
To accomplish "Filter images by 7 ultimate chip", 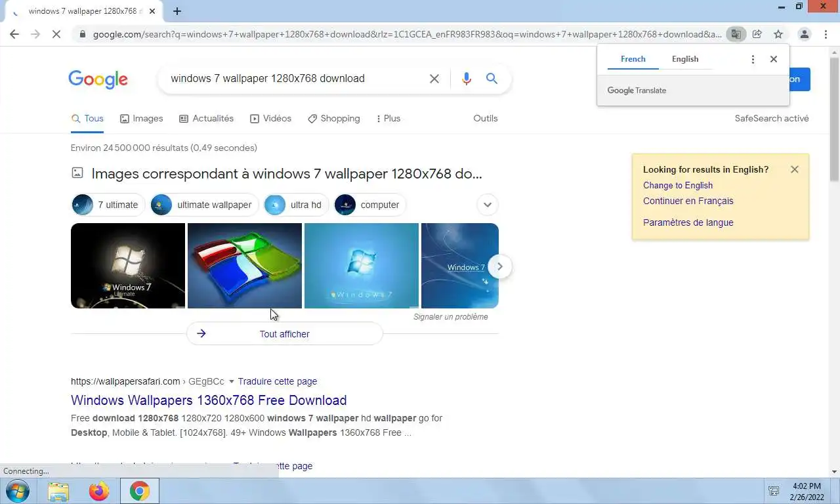I will point(108,205).
